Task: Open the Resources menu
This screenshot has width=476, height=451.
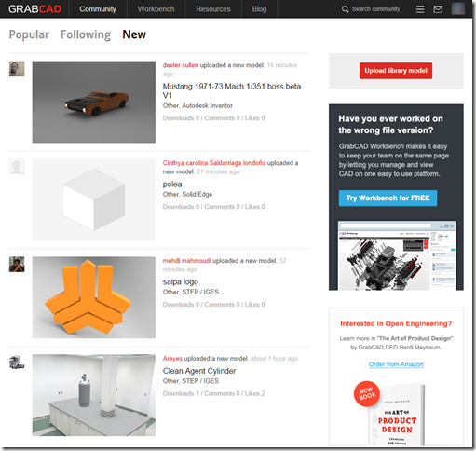Action: point(213,9)
